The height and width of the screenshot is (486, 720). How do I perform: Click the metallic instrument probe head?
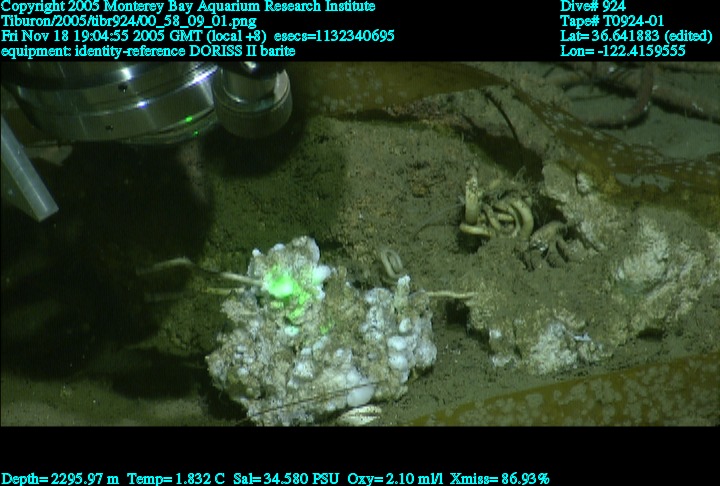pyautogui.click(x=252, y=99)
